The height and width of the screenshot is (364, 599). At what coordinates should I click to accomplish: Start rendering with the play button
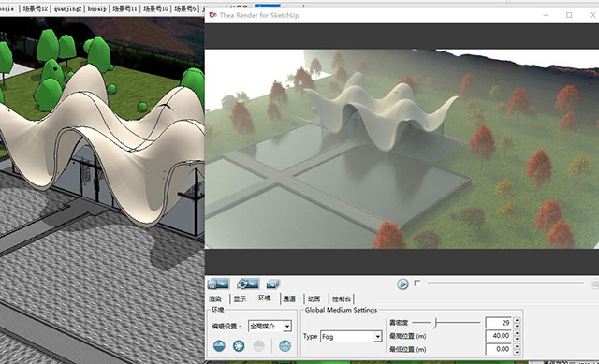pyautogui.click(x=402, y=284)
